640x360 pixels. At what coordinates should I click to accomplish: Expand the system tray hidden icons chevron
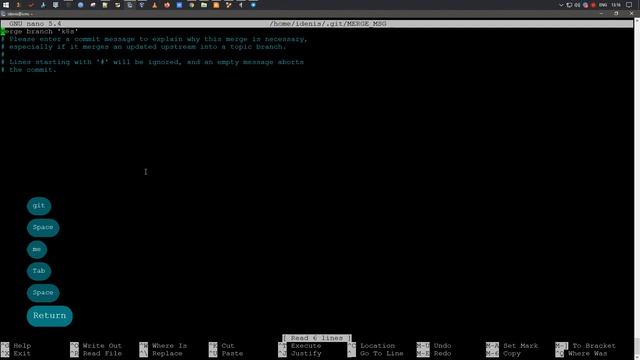(x=561, y=5)
